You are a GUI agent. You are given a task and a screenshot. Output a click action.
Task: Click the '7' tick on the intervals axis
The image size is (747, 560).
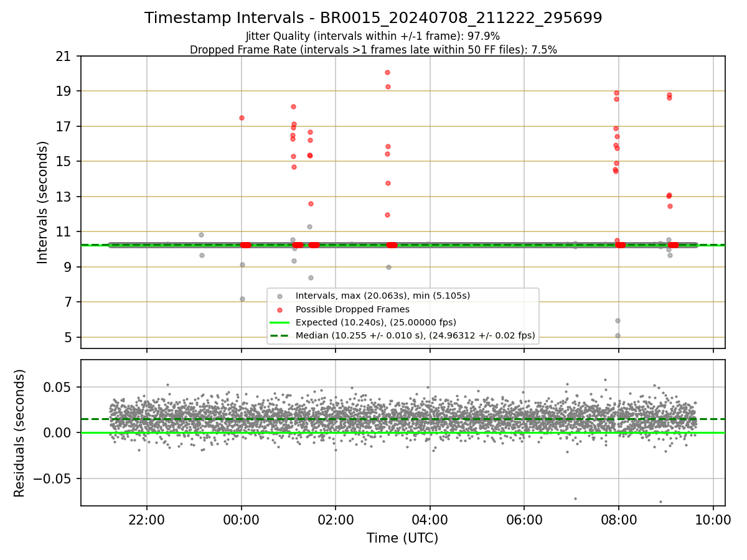coord(68,302)
